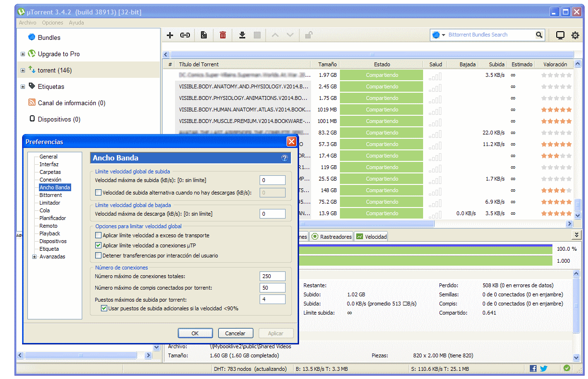Expand the torrent (146) tree node
588x379 pixels.
click(23, 71)
